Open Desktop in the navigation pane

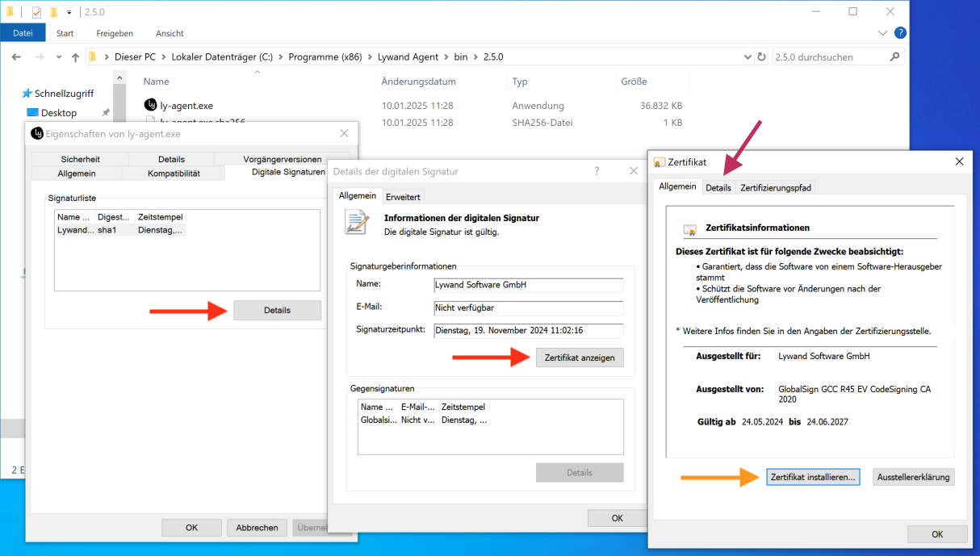(59, 113)
